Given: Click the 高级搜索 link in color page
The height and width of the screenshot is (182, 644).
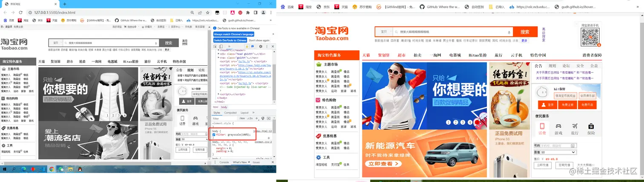Looking at the screenshot, I should (x=543, y=35).
